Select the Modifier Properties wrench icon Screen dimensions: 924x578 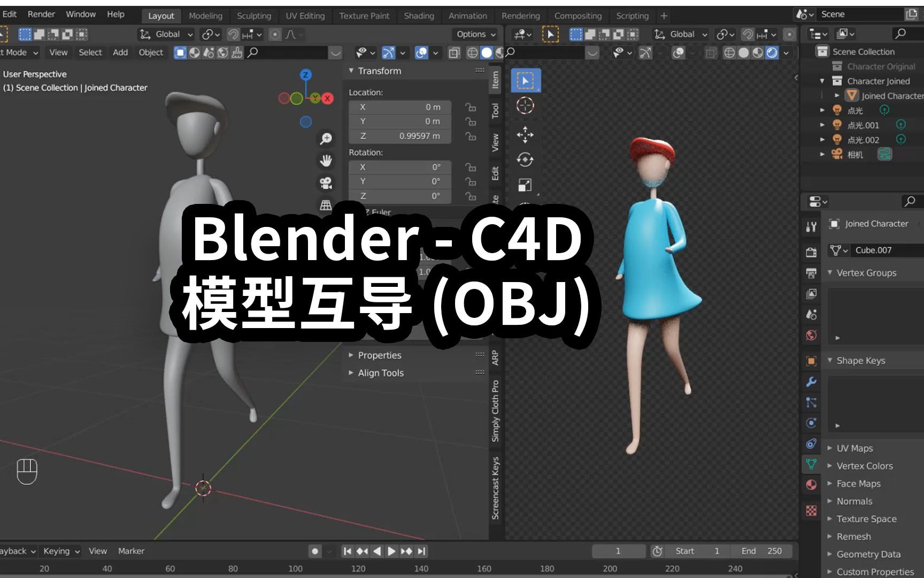coord(811,381)
